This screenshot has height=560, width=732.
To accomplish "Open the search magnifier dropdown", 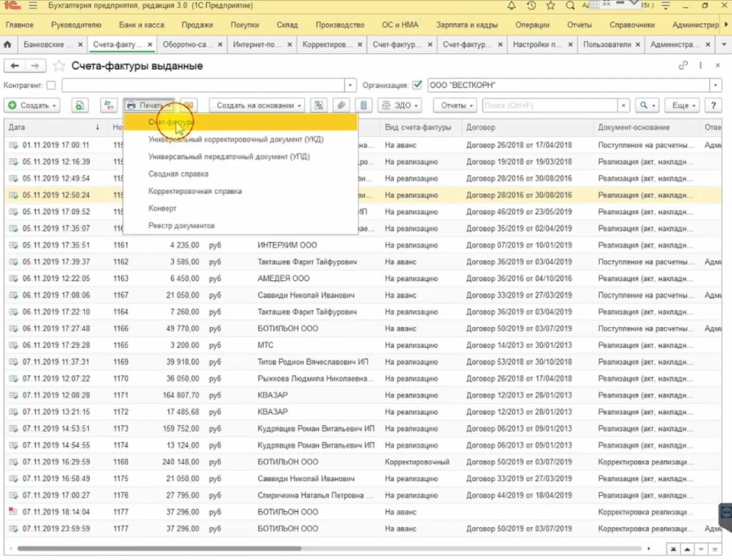I will [647, 105].
